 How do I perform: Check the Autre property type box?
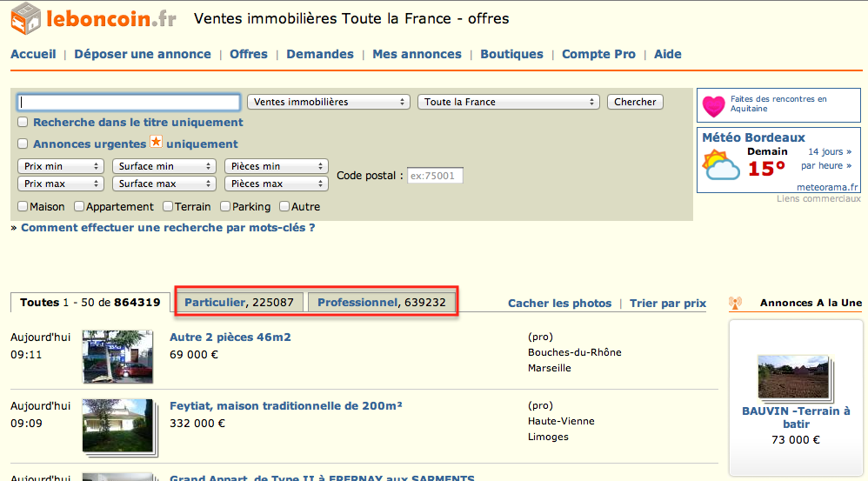pos(284,206)
